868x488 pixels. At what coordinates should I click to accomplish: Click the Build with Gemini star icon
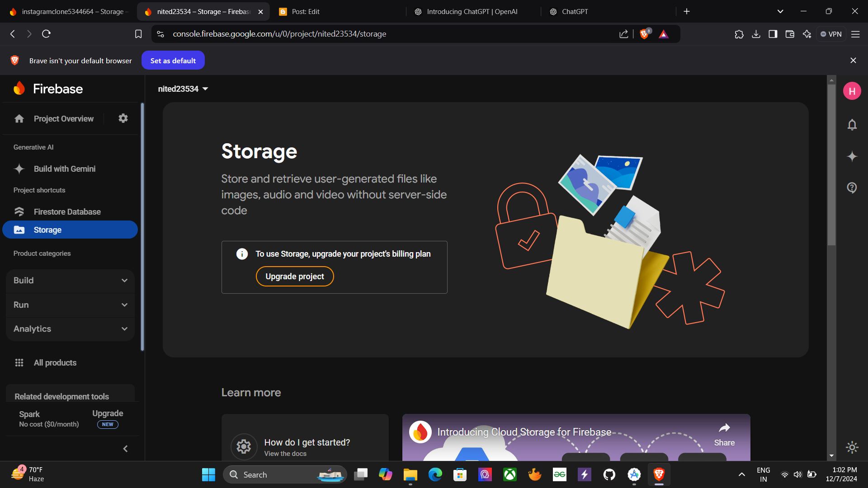click(x=19, y=168)
